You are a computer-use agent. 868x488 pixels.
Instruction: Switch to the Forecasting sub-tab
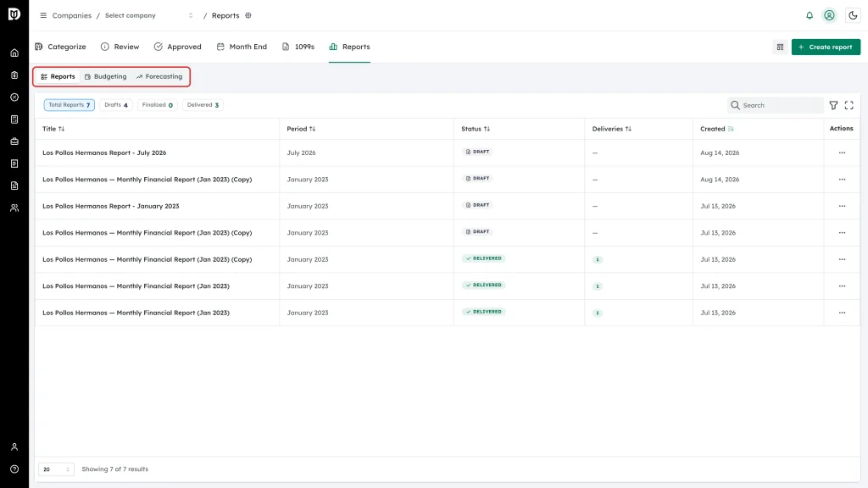coord(159,77)
